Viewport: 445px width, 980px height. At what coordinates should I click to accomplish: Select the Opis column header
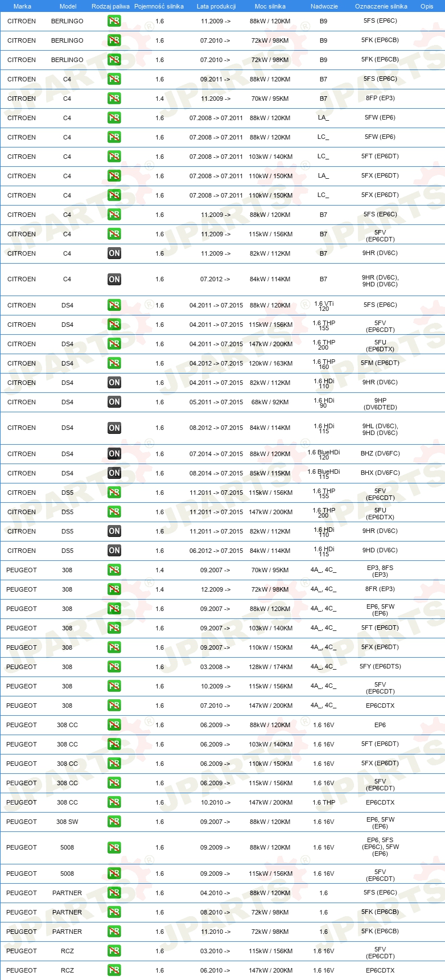click(x=427, y=6)
